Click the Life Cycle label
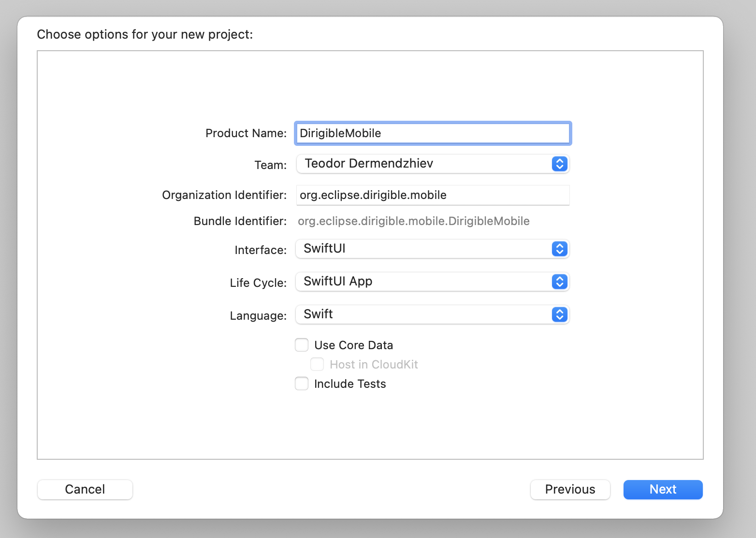The height and width of the screenshot is (538, 756). click(258, 283)
